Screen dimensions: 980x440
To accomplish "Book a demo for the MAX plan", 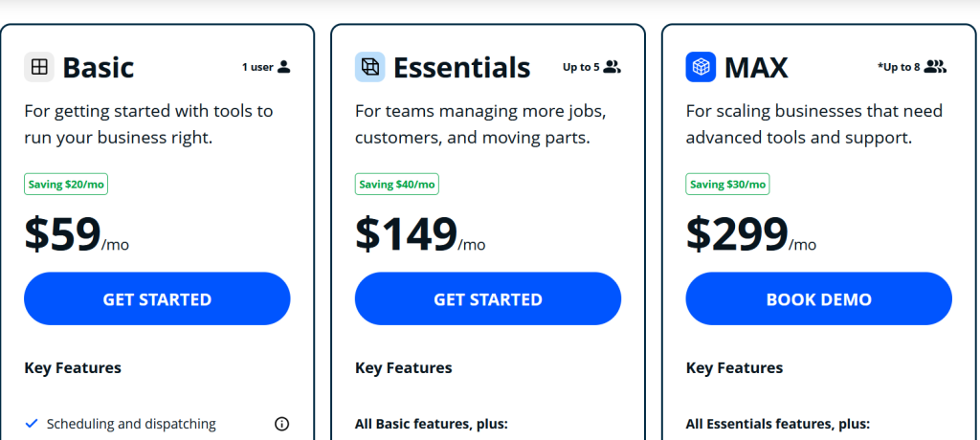I will coord(818,299).
